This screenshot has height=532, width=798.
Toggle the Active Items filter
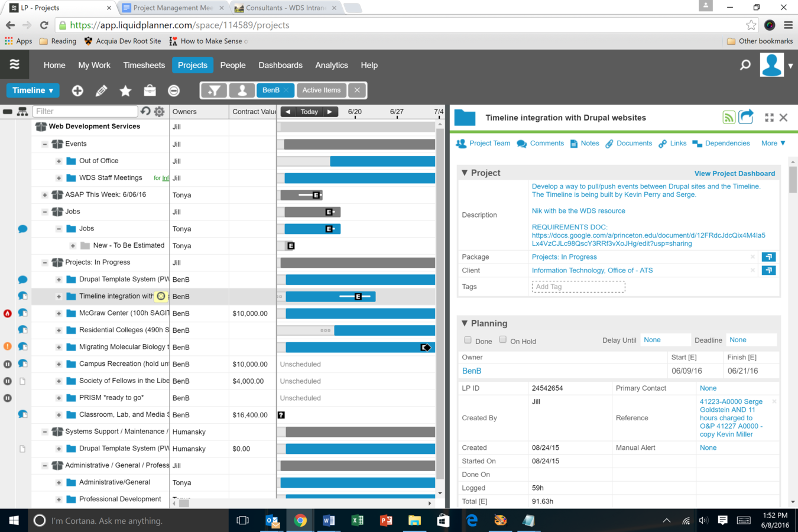(x=321, y=90)
